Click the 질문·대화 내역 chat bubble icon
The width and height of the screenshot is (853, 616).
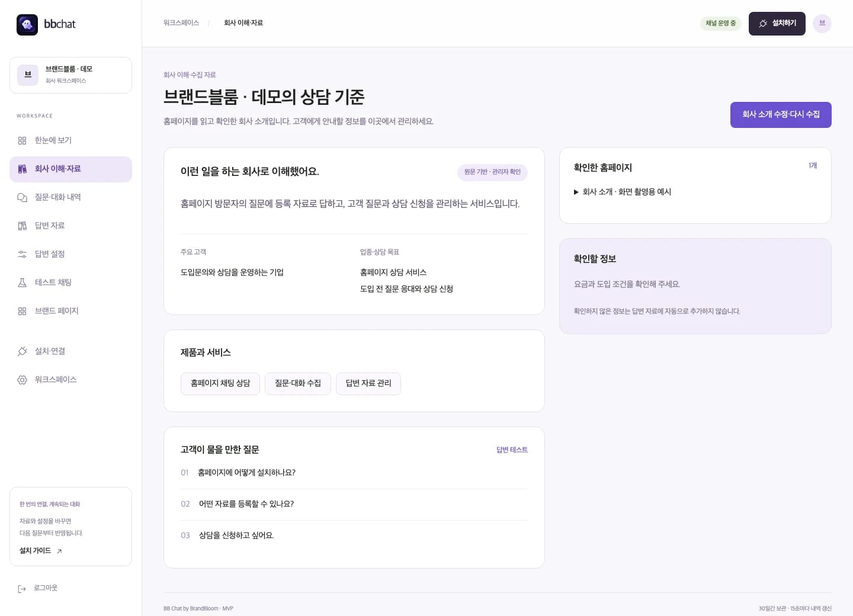(x=22, y=197)
